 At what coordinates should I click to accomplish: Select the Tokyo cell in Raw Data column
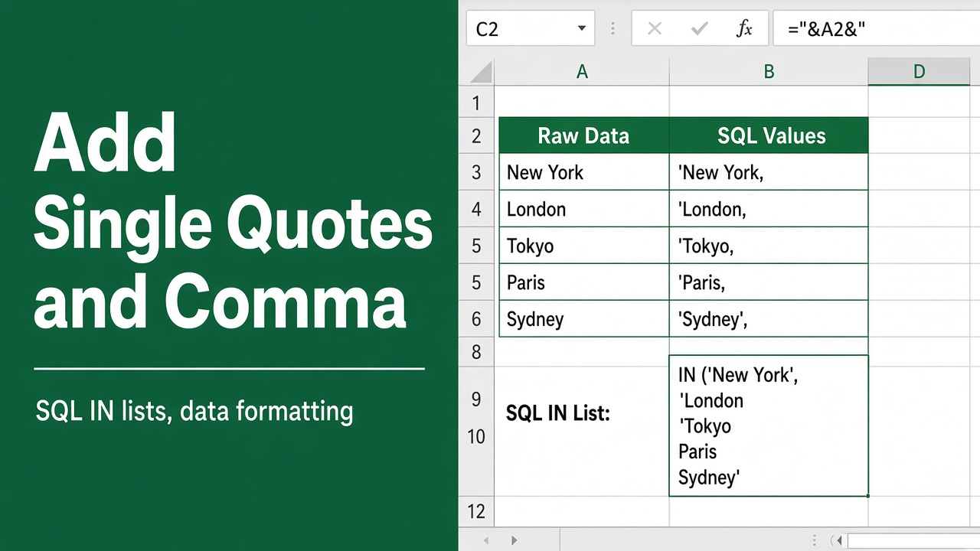click(x=583, y=246)
